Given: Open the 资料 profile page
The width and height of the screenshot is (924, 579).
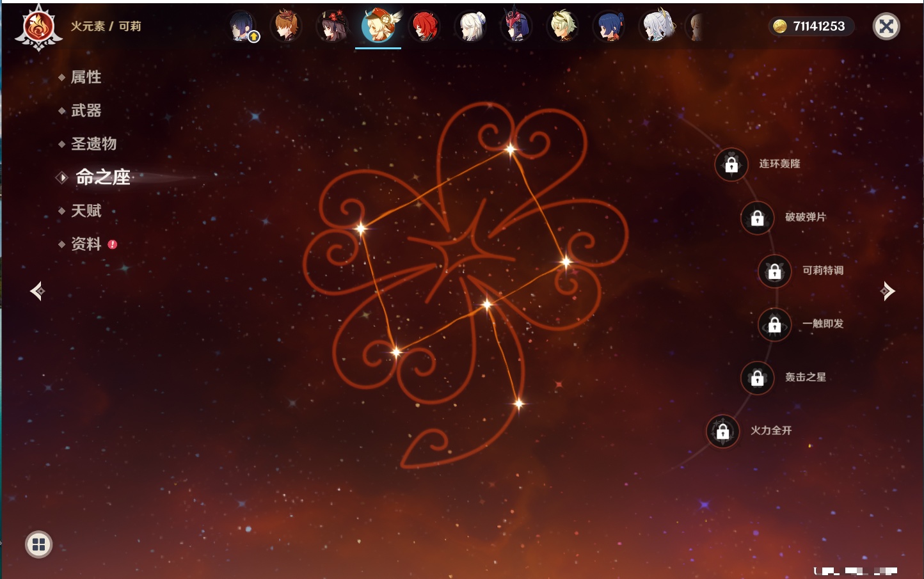Looking at the screenshot, I should pyautogui.click(x=86, y=244).
